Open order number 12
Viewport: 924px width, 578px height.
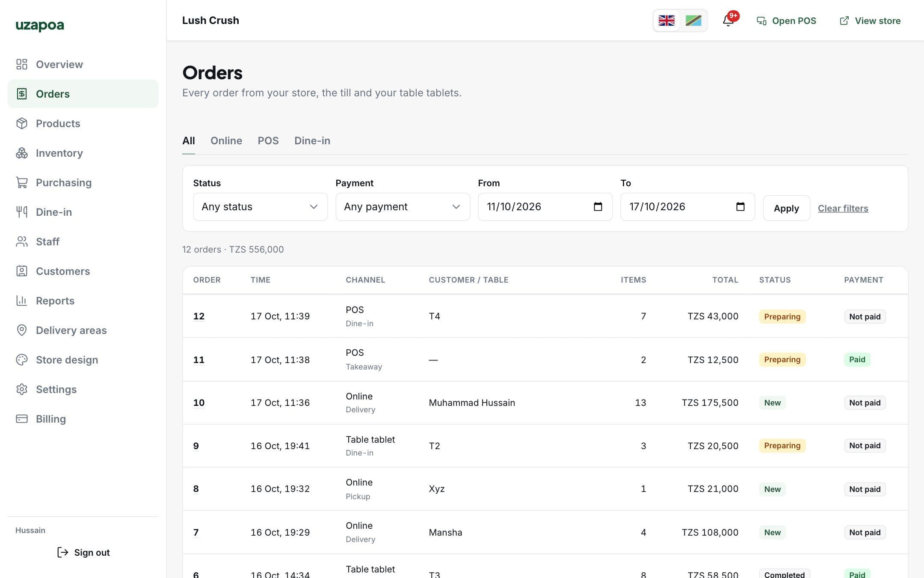pyautogui.click(x=199, y=316)
